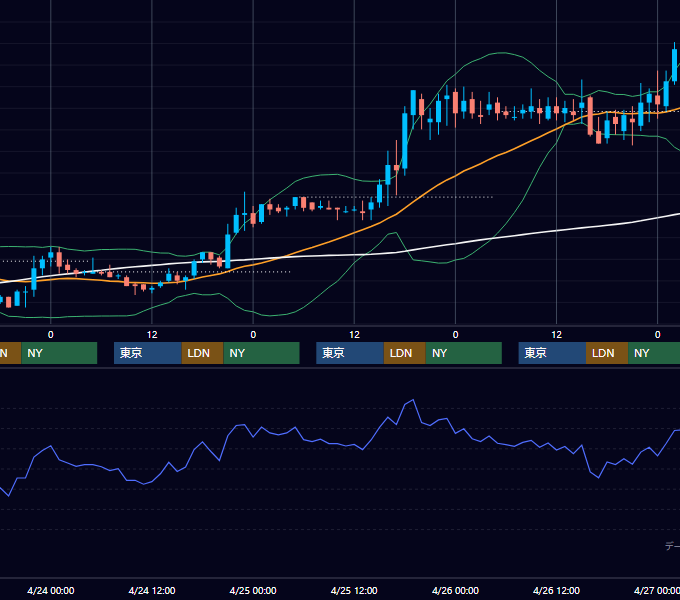
Task: Click the LDN session block on 4/26
Action: 607,353
